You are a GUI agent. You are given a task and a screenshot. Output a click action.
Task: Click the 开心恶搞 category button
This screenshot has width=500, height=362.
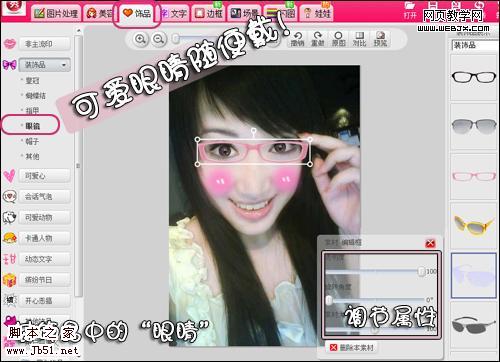point(44,301)
